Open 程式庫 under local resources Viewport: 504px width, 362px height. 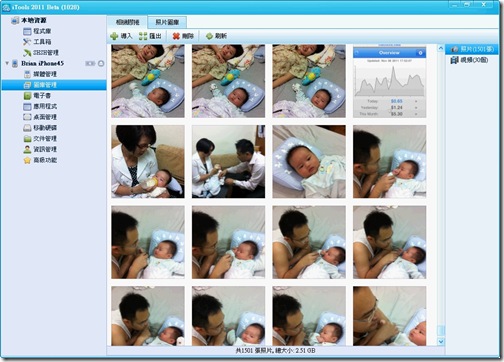37,31
